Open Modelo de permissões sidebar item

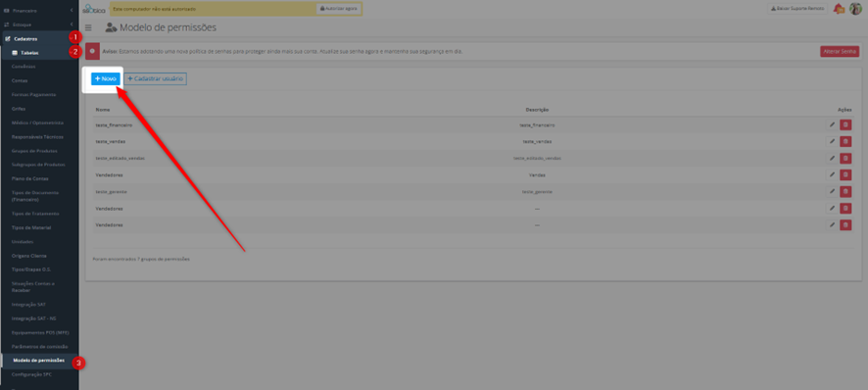click(x=39, y=361)
